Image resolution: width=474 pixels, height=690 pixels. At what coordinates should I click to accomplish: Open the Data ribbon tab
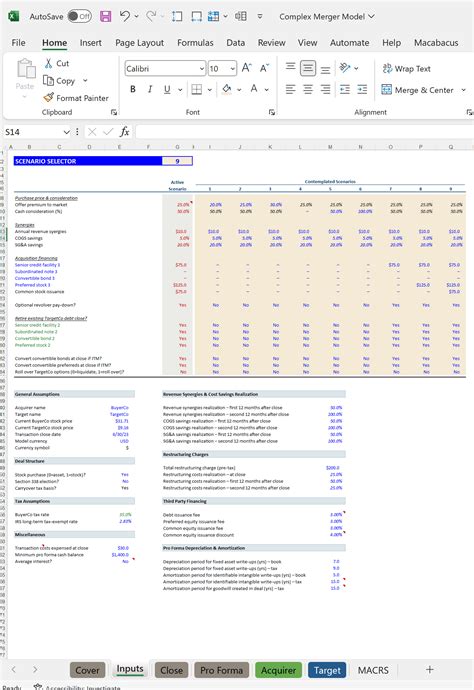[x=235, y=43]
